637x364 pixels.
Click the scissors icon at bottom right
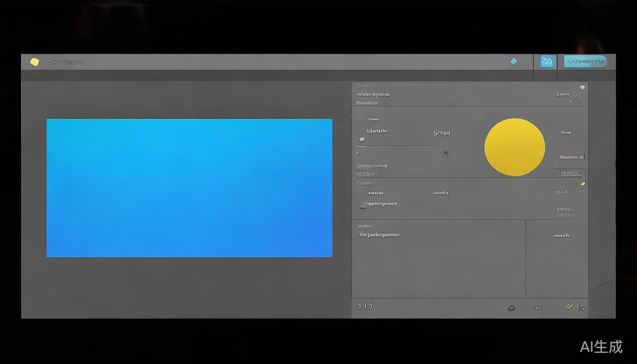[581, 308]
